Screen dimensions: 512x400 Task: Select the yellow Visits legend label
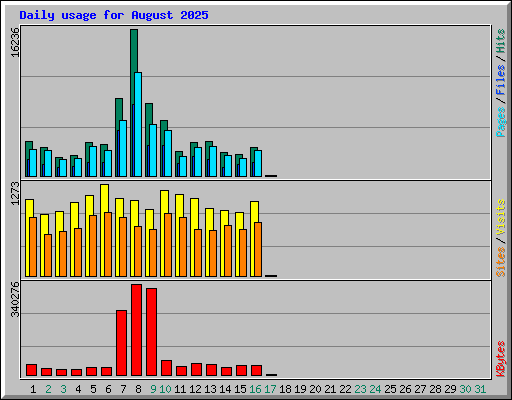[x=501, y=218]
